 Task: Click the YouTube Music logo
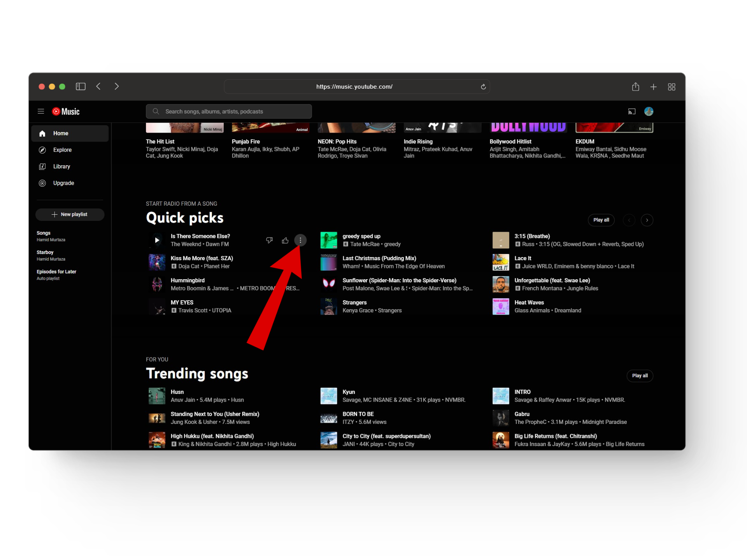coord(66,112)
